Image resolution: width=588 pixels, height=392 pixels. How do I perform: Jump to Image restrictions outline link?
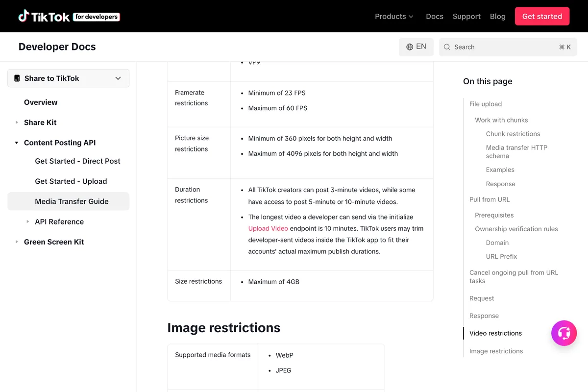(x=496, y=351)
